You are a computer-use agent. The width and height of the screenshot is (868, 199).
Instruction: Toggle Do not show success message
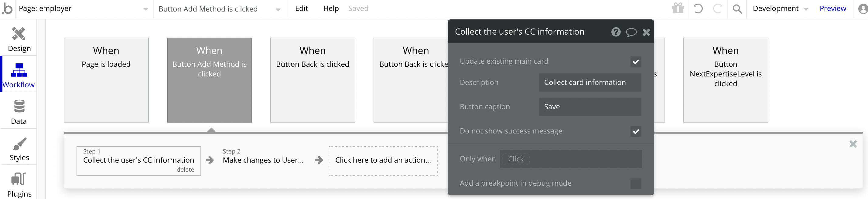(635, 131)
